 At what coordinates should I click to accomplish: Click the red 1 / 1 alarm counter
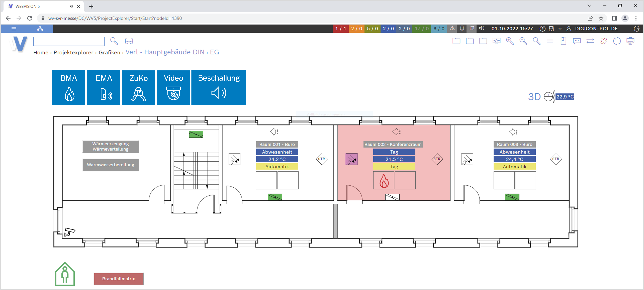coord(340,28)
